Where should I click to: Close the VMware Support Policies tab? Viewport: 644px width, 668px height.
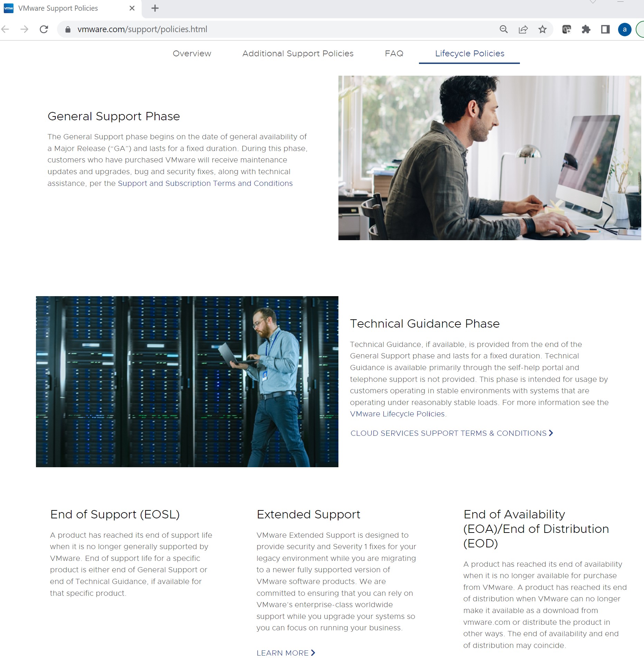132,8
